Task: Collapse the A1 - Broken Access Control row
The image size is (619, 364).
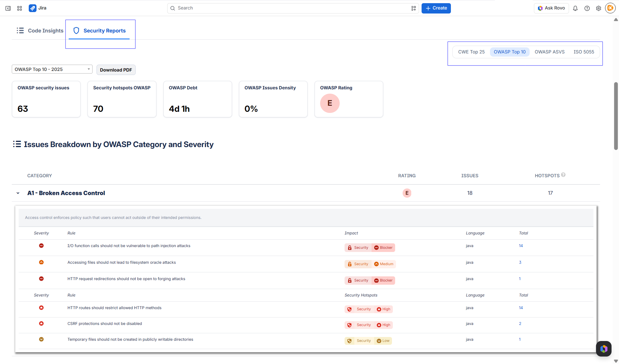Action: (x=18, y=193)
